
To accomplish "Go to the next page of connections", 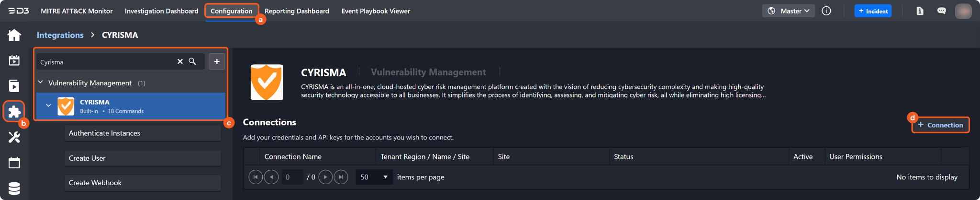I will coord(325,177).
